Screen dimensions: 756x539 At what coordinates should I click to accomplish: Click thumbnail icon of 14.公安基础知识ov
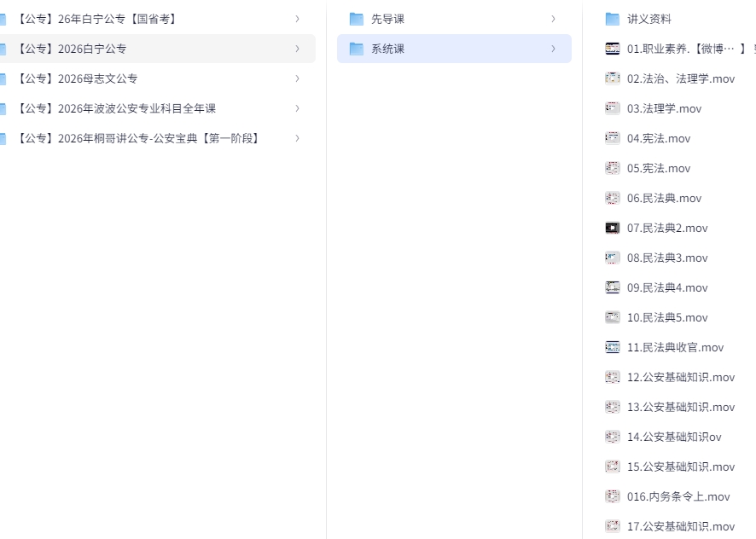pos(613,438)
